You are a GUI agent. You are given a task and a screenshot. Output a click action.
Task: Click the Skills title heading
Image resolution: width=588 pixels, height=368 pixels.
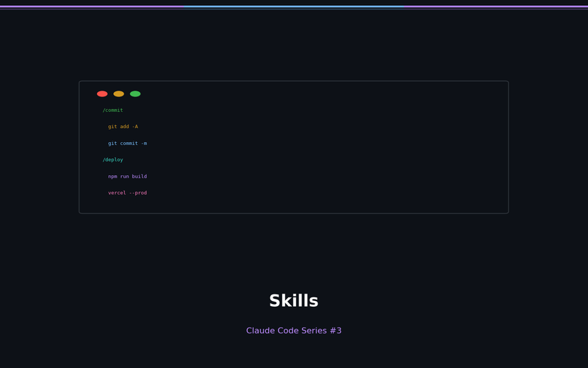coord(293,301)
